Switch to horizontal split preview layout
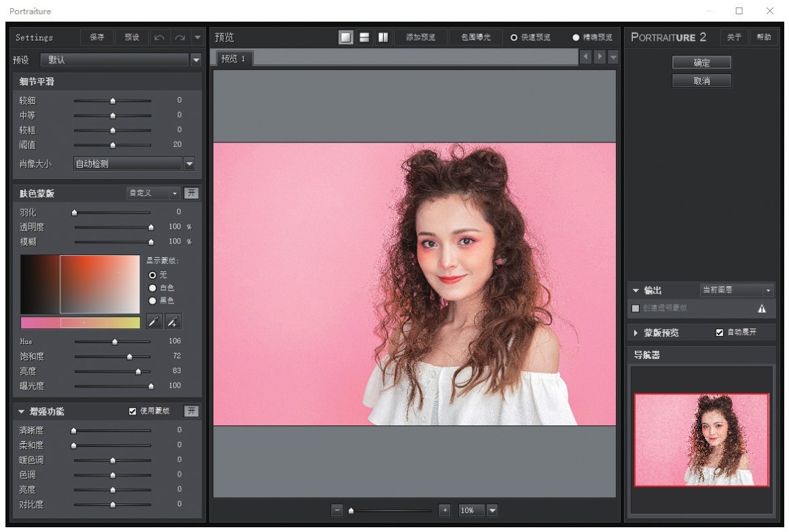 pos(365,37)
